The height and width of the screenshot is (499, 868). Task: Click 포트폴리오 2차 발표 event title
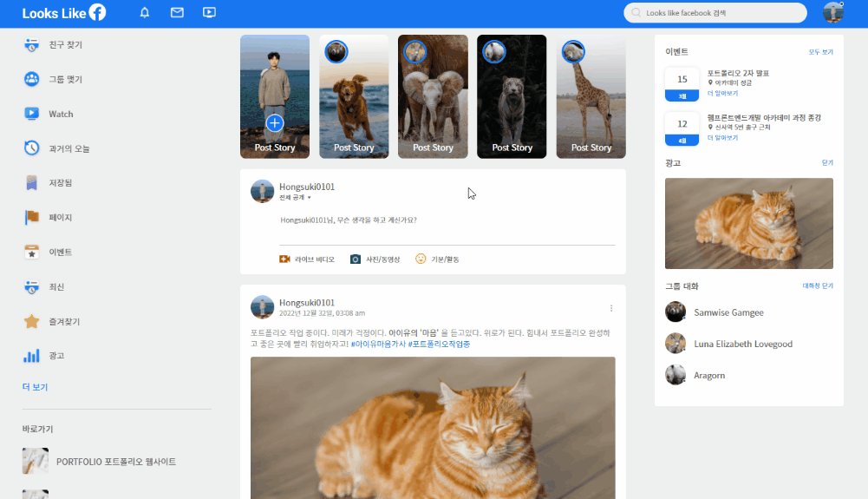coord(738,73)
